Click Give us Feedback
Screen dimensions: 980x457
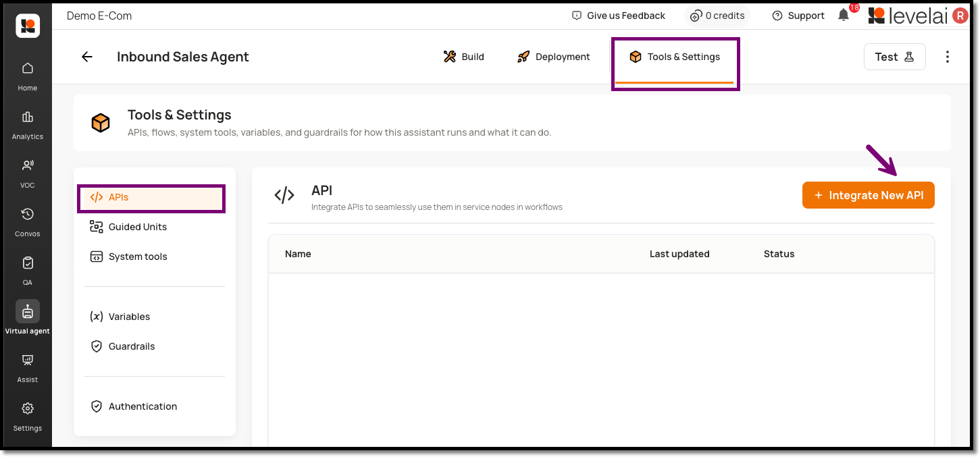[x=619, y=16]
